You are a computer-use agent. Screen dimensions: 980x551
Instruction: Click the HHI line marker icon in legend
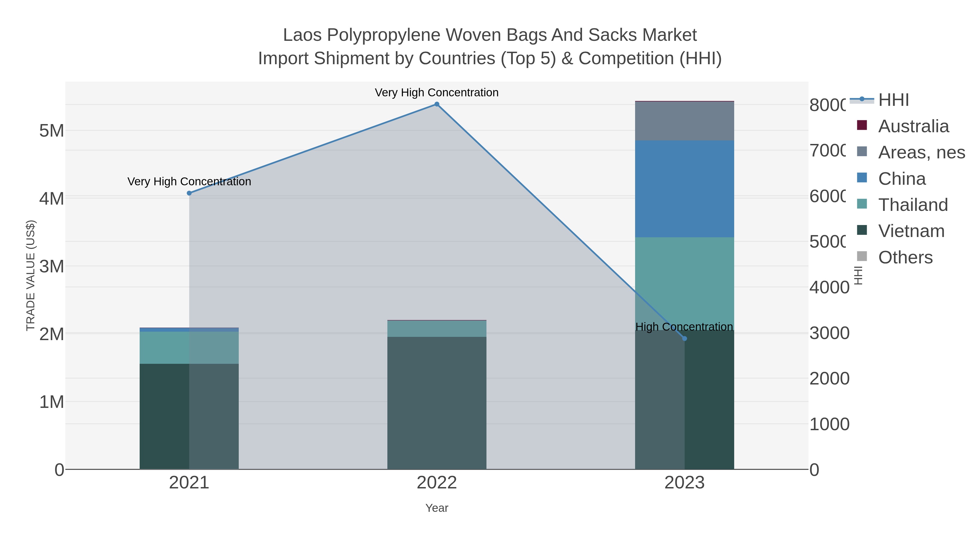pyautogui.click(x=862, y=99)
